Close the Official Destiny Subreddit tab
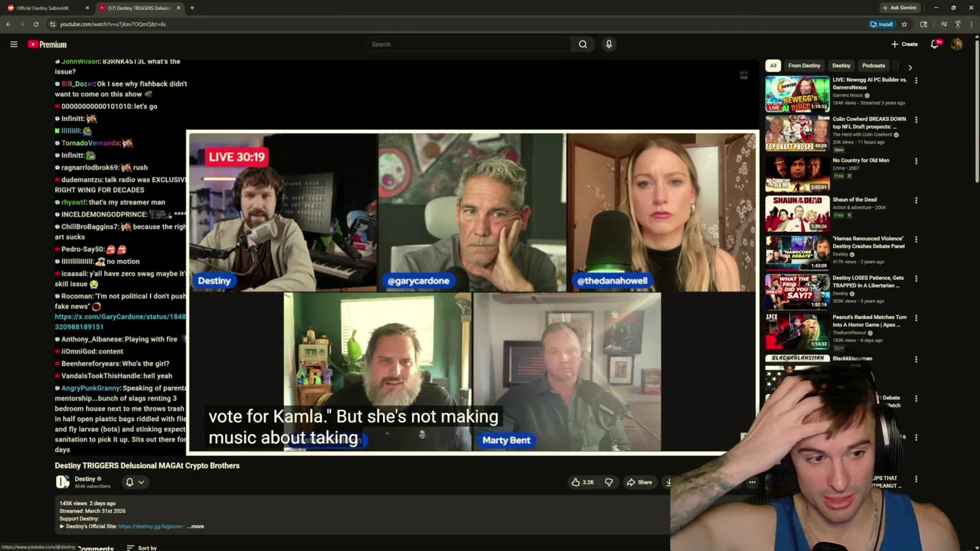 click(87, 8)
